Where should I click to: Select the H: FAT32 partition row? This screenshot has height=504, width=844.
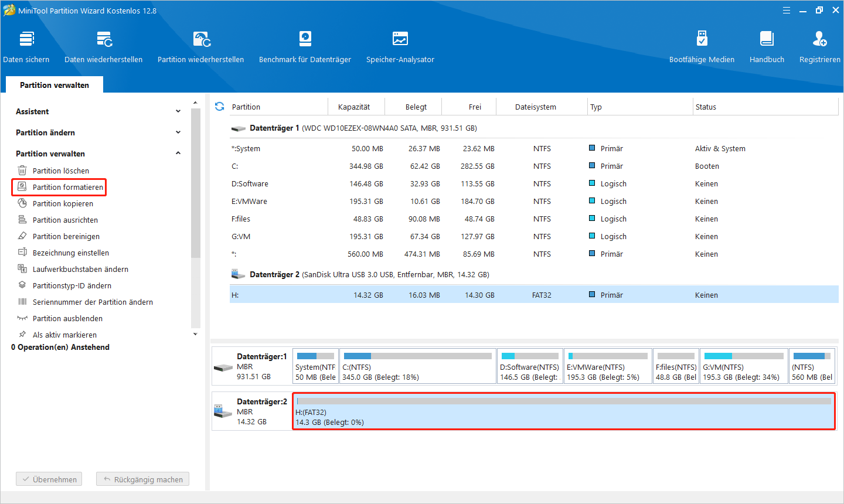pos(534,295)
